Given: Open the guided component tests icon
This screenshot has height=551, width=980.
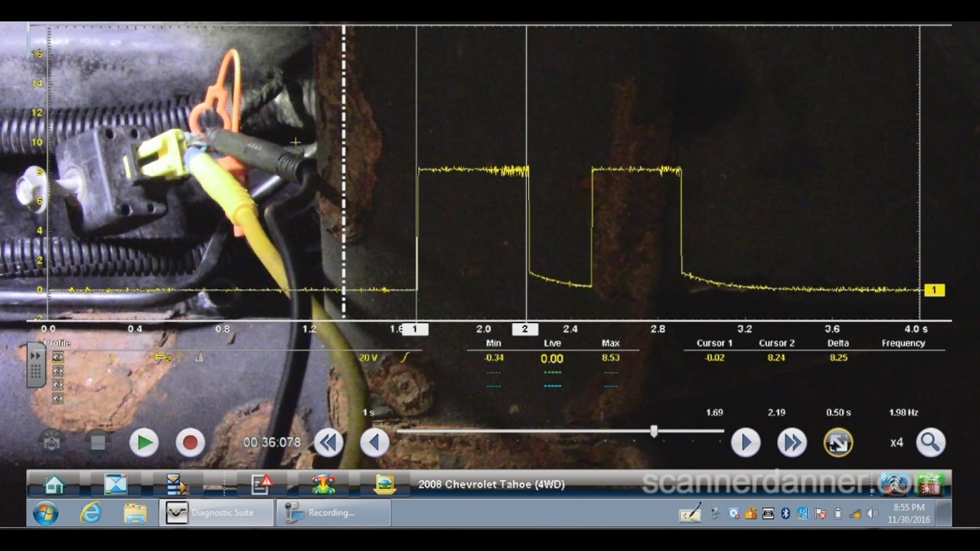Looking at the screenshot, I should click(x=178, y=484).
